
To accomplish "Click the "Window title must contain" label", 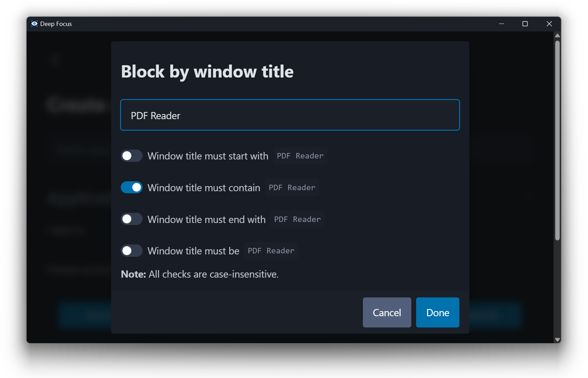I will [204, 188].
